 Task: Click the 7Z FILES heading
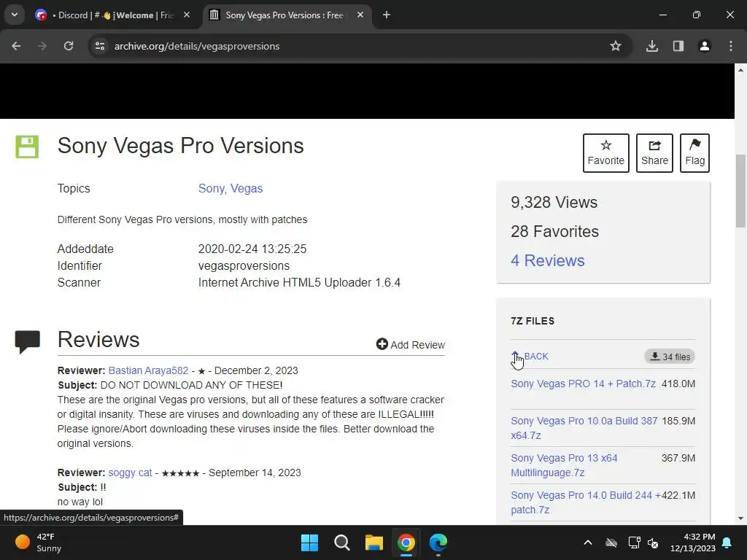(x=533, y=321)
